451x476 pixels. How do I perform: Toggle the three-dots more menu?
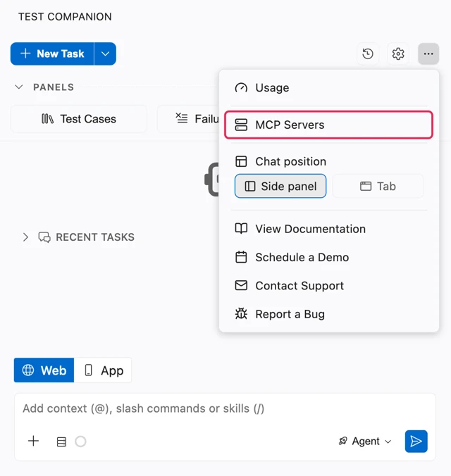[428, 54]
